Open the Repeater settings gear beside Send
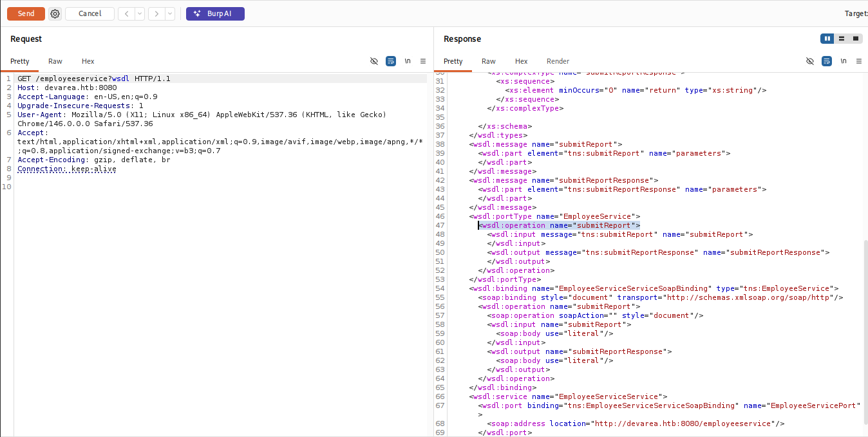The height and width of the screenshot is (437, 868). pos(55,14)
